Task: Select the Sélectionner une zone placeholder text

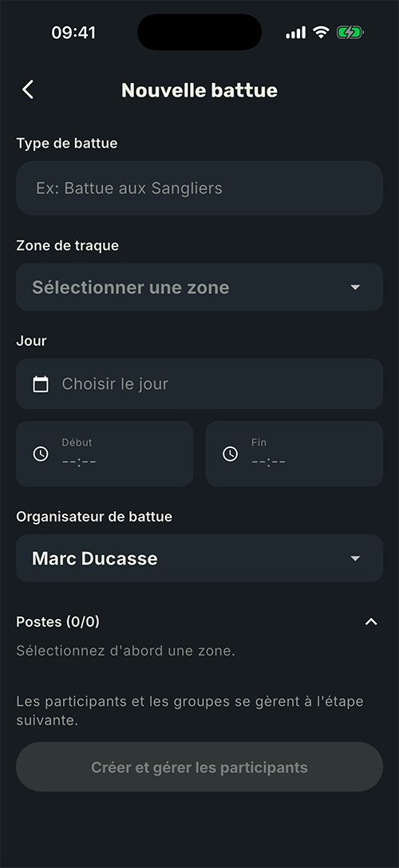Action: 131,287
